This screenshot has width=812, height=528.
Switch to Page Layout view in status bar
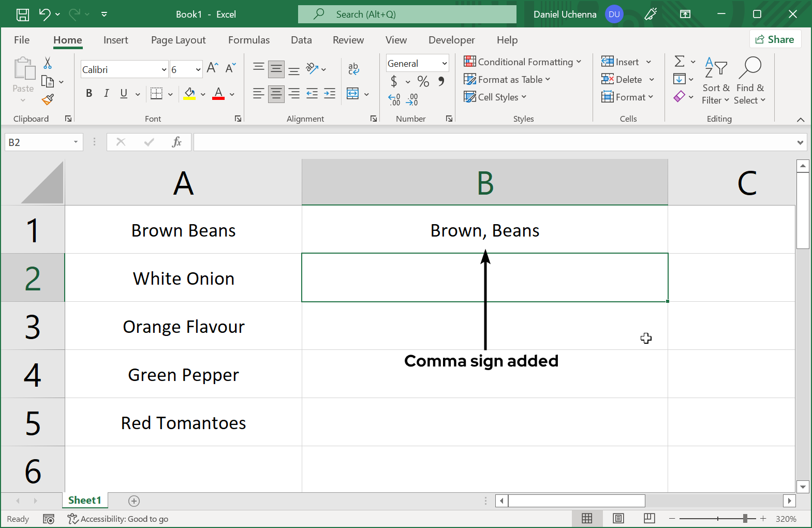click(x=618, y=518)
